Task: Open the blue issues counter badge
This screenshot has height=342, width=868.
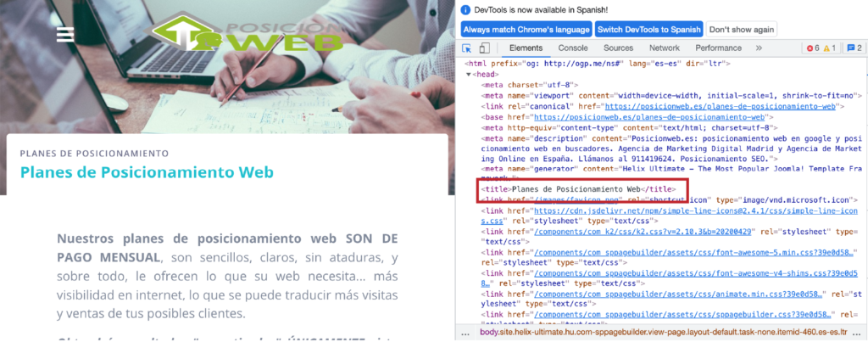Action: click(854, 48)
